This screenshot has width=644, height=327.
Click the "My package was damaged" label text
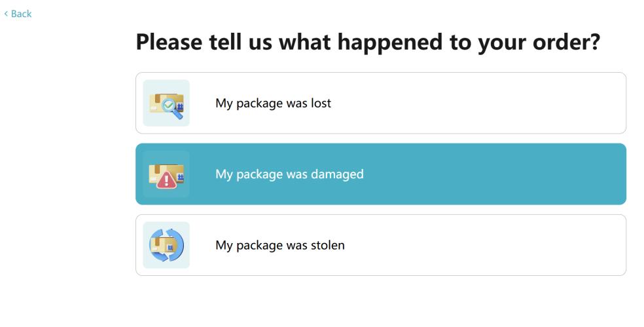click(x=289, y=174)
